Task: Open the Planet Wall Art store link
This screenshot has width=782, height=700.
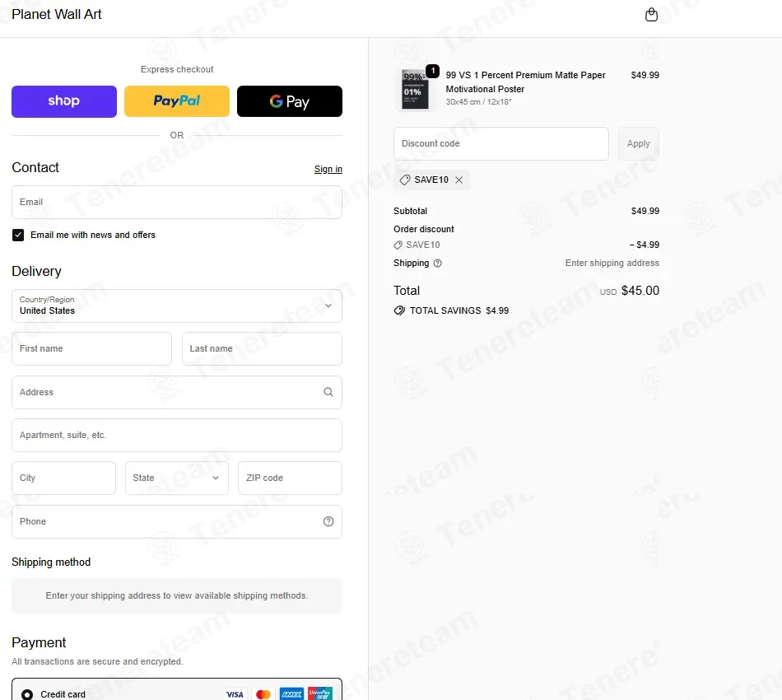Action: click(x=56, y=15)
